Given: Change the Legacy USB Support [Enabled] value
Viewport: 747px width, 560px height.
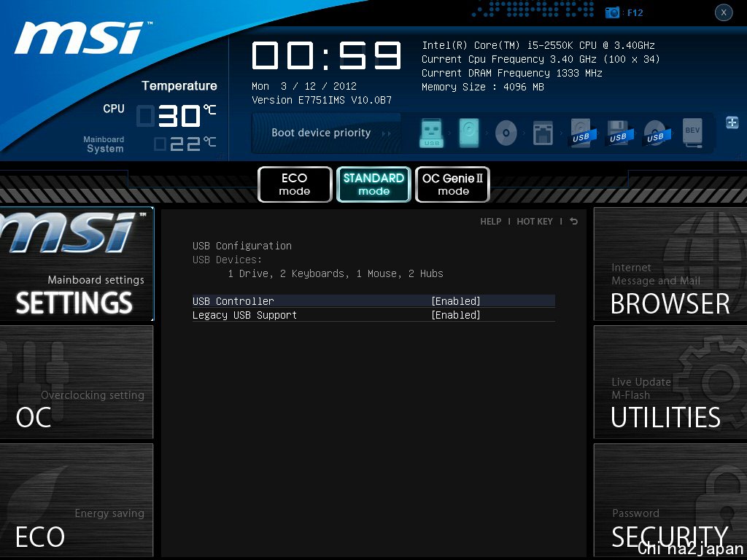Looking at the screenshot, I should (x=456, y=315).
